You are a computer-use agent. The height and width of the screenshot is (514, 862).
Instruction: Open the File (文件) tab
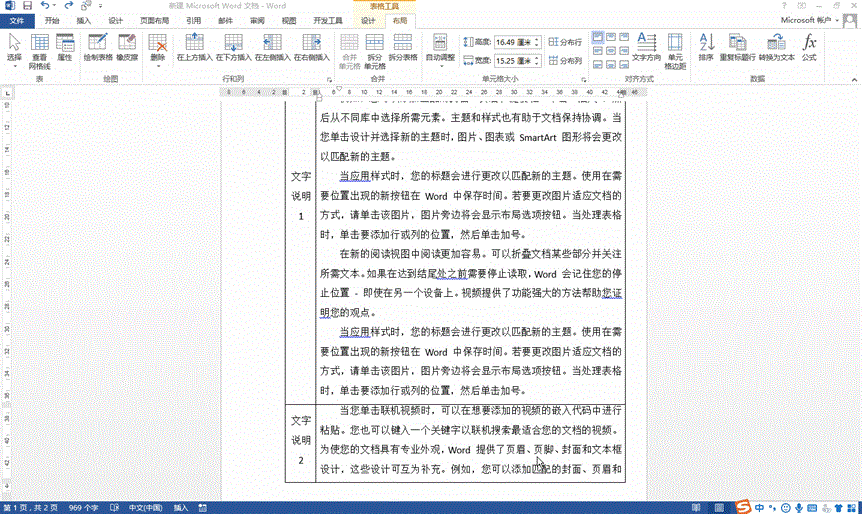18,20
